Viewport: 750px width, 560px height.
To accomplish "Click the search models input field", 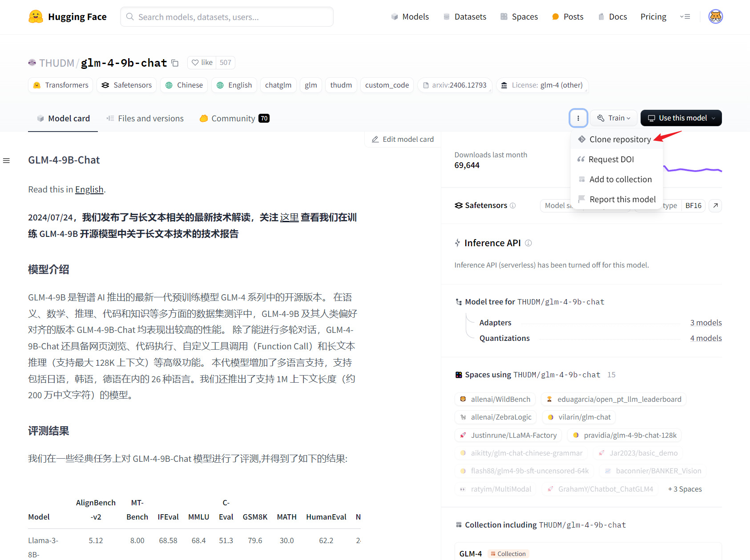I will tap(227, 16).
